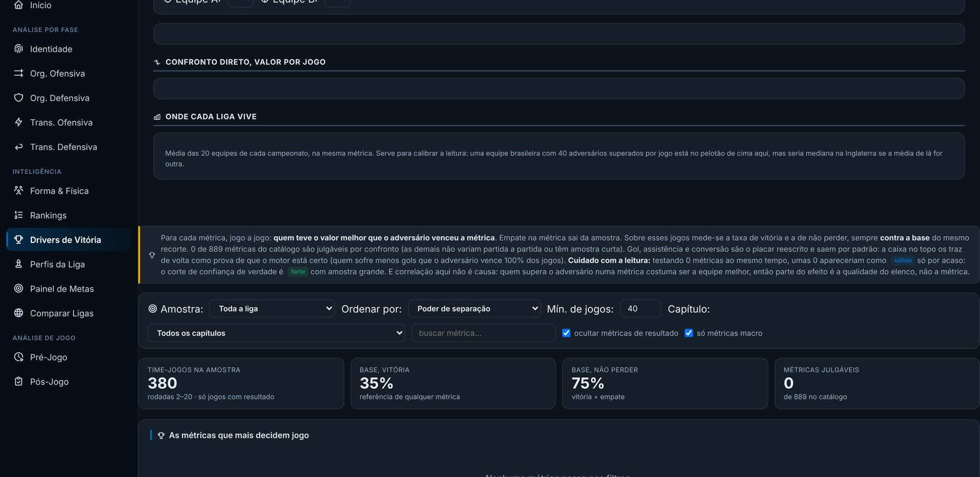
Task: Toggle the só métricas macro checkbox
Action: (688, 333)
